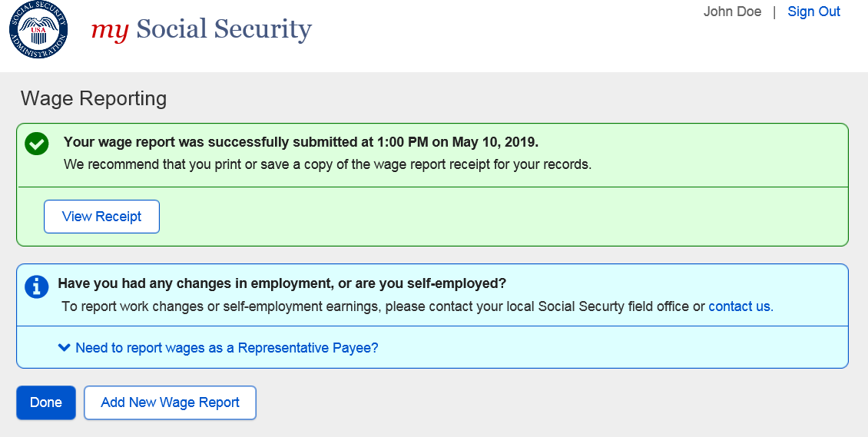Click the red "my" word in header
The width and height of the screenshot is (868, 437).
coord(109,29)
